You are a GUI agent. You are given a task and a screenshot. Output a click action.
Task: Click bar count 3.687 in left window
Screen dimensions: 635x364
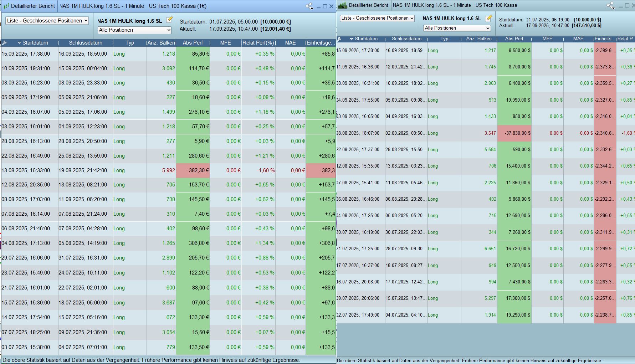tap(169, 303)
